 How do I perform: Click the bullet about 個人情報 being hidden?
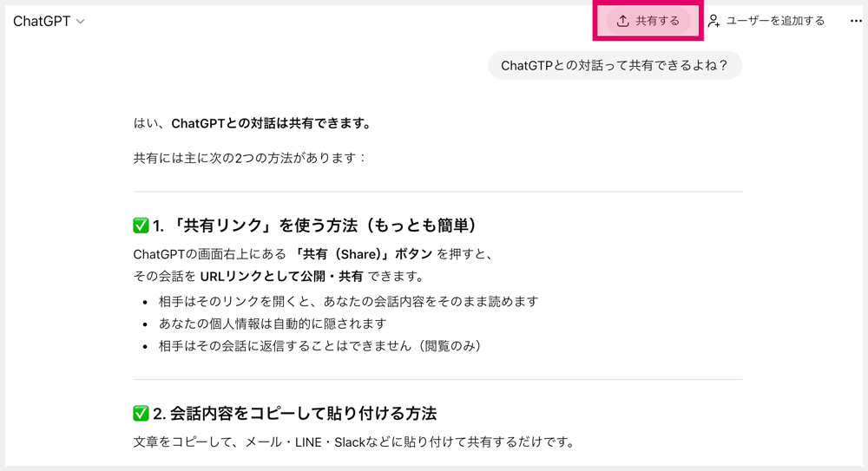click(x=272, y=324)
